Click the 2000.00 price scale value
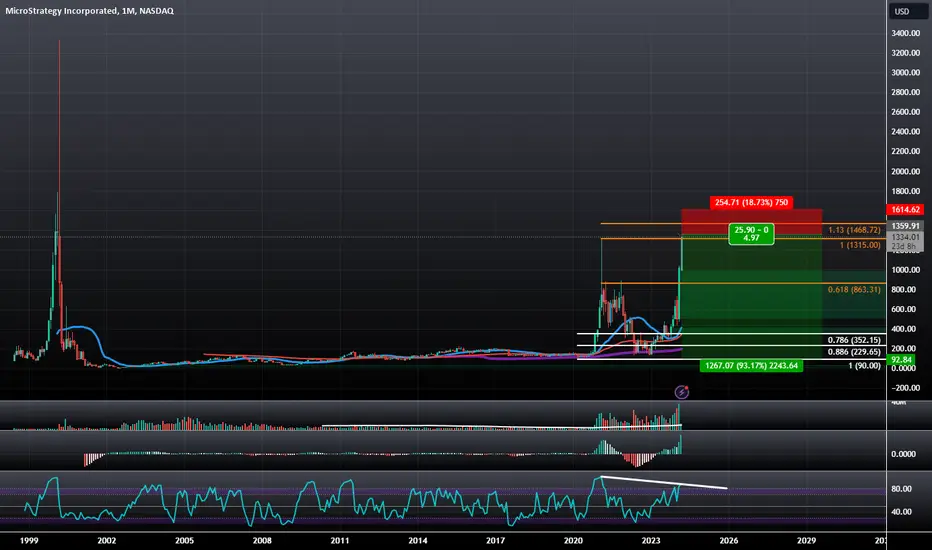 906,171
